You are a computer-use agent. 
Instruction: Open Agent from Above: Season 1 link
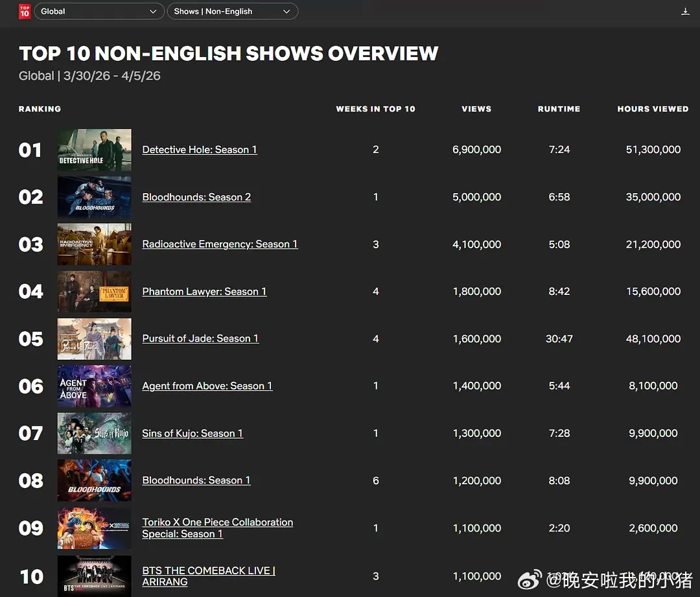point(207,386)
